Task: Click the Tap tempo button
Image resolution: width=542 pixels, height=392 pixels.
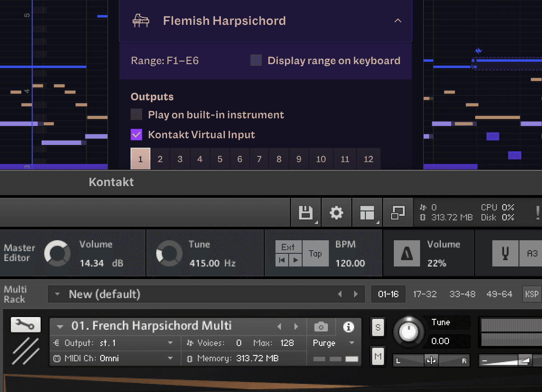Action: [x=315, y=253]
